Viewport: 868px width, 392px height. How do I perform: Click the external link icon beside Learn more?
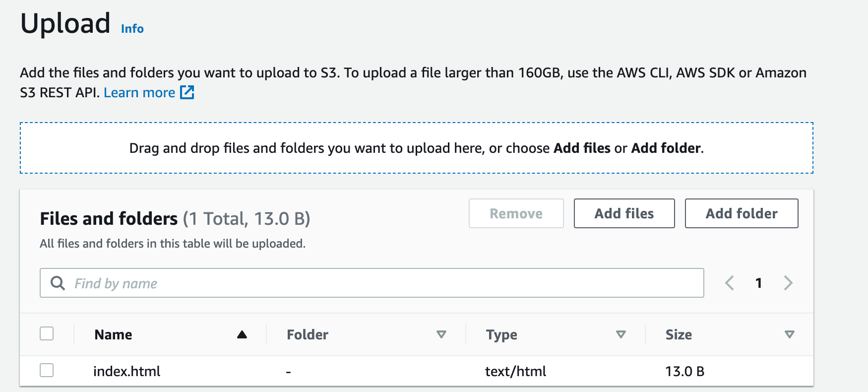coord(187,92)
